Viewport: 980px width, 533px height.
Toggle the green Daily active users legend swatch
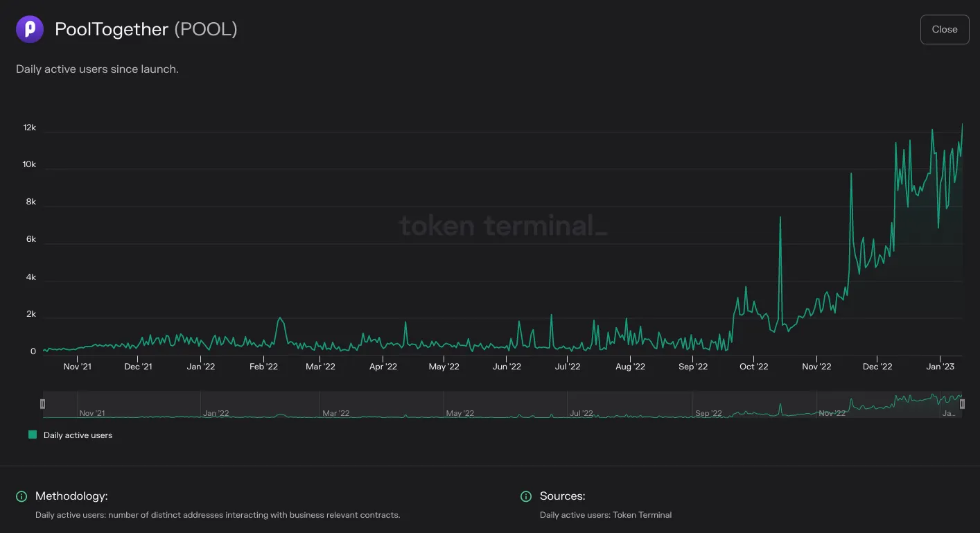(33, 435)
